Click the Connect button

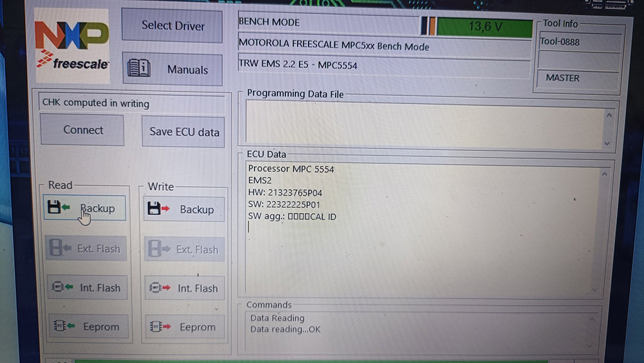pyautogui.click(x=82, y=130)
